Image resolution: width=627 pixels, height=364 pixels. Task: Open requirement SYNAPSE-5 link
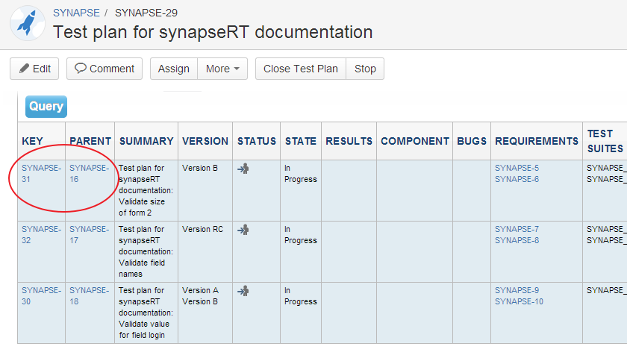[517, 168]
